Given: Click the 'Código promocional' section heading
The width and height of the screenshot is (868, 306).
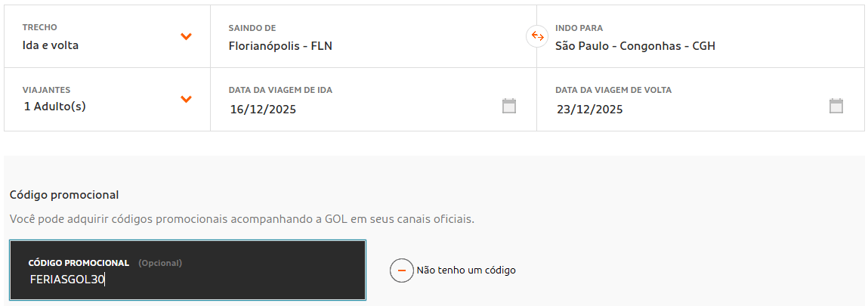Looking at the screenshot, I should pyautogui.click(x=64, y=195).
